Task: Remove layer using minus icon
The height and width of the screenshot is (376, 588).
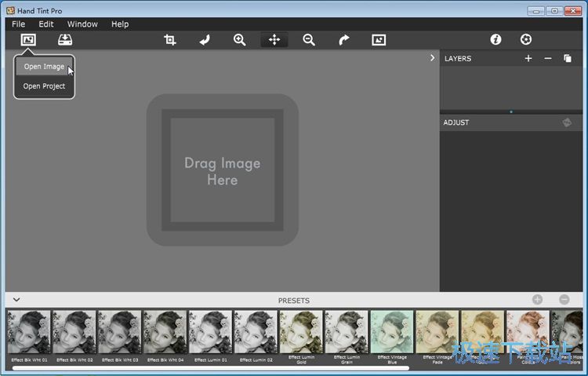Action: pyautogui.click(x=548, y=58)
